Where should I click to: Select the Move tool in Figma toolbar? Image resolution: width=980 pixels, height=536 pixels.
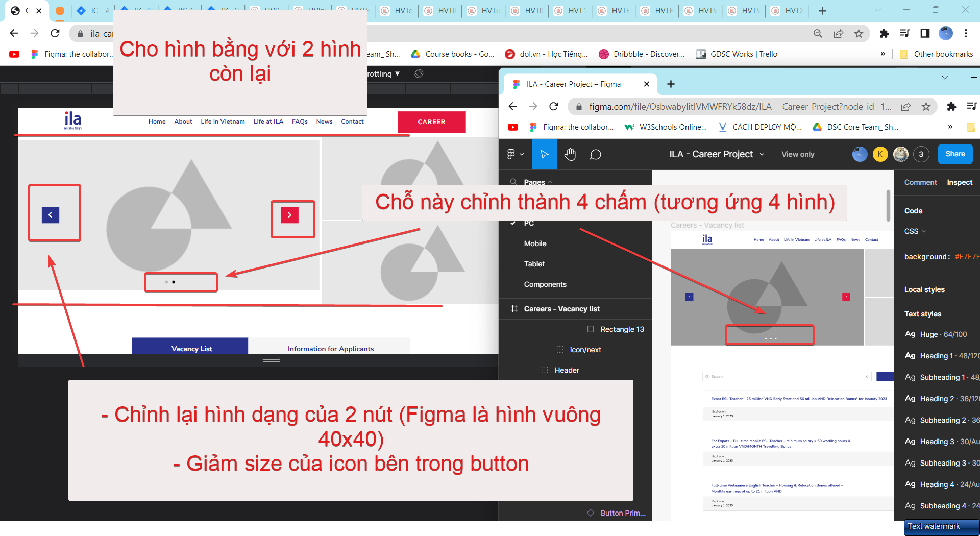tap(544, 154)
